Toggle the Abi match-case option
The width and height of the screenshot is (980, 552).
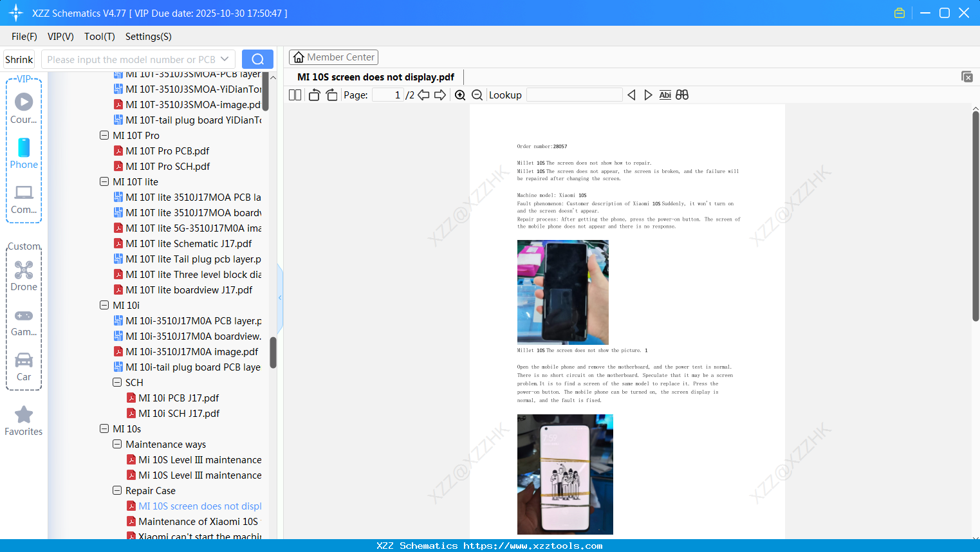[x=665, y=95]
